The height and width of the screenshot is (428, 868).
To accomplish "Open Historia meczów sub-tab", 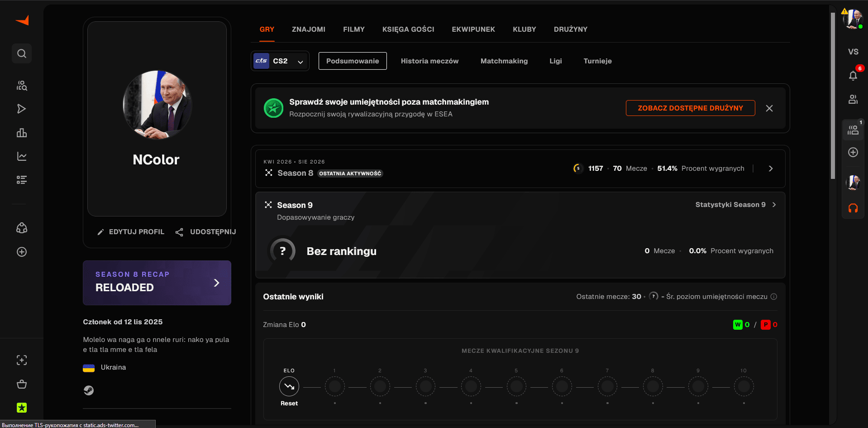I will [x=429, y=61].
